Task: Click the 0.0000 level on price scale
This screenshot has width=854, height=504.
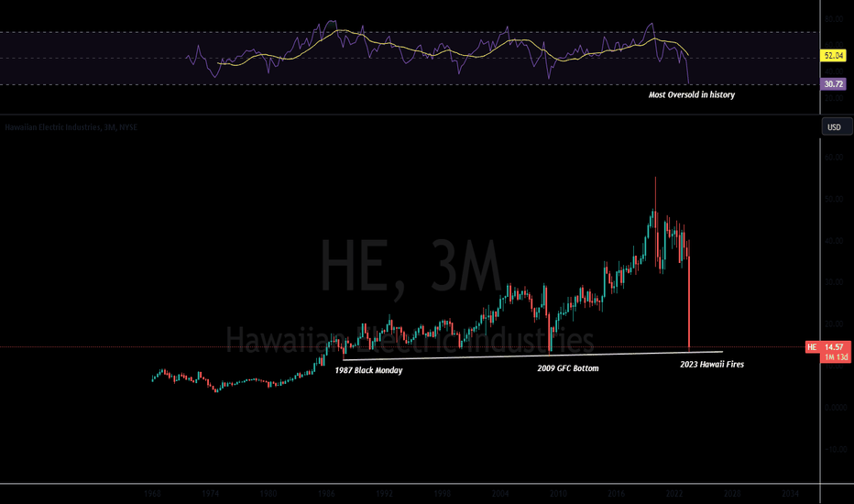Action: tap(836, 408)
